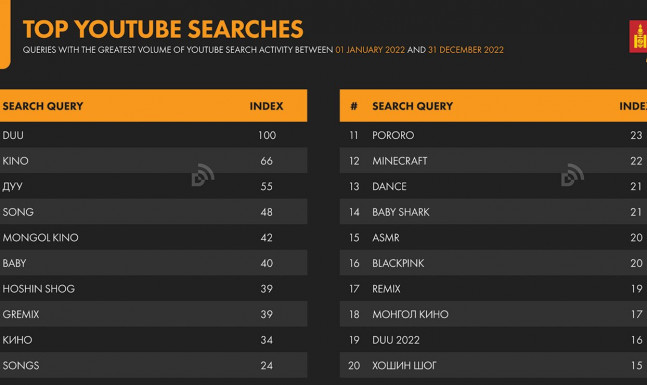Image resolution: width=647 pixels, height=385 pixels.
Task: Select the Cyrillic 'ДУУ' query
Action: (12, 187)
